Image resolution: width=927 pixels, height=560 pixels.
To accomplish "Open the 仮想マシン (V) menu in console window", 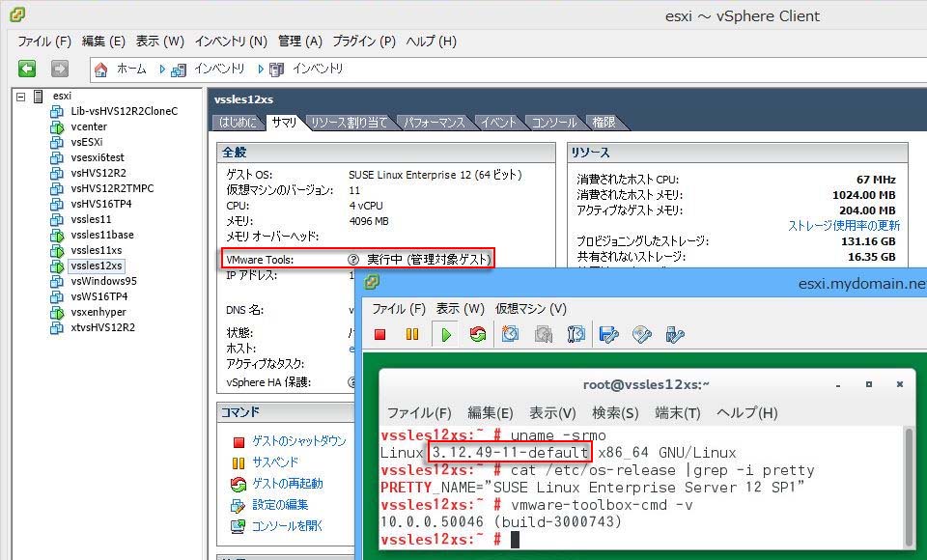I will (x=530, y=309).
